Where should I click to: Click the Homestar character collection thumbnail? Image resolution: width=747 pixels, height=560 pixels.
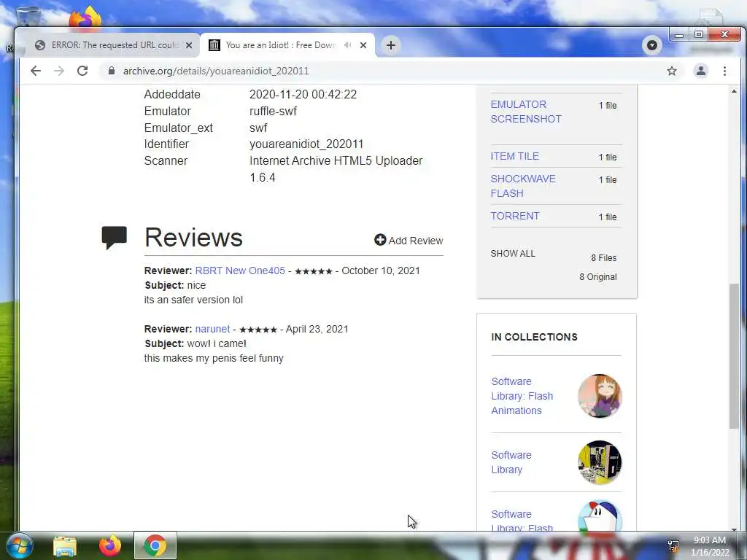(600, 516)
